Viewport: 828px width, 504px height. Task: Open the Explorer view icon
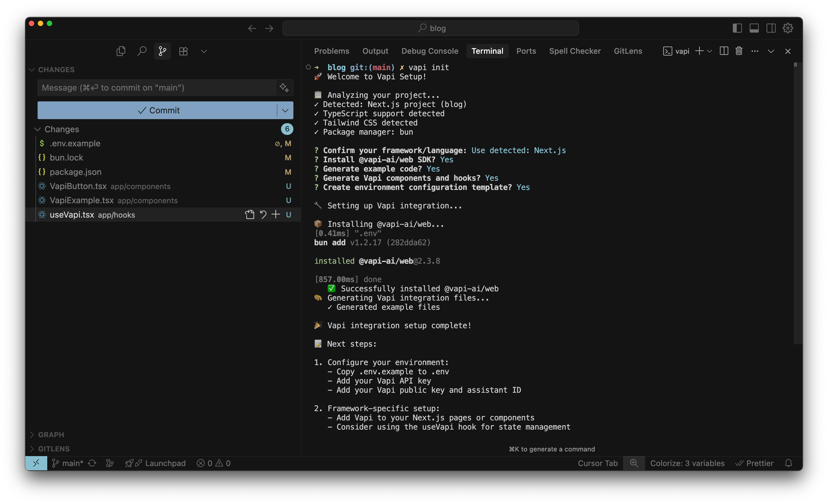click(x=121, y=51)
